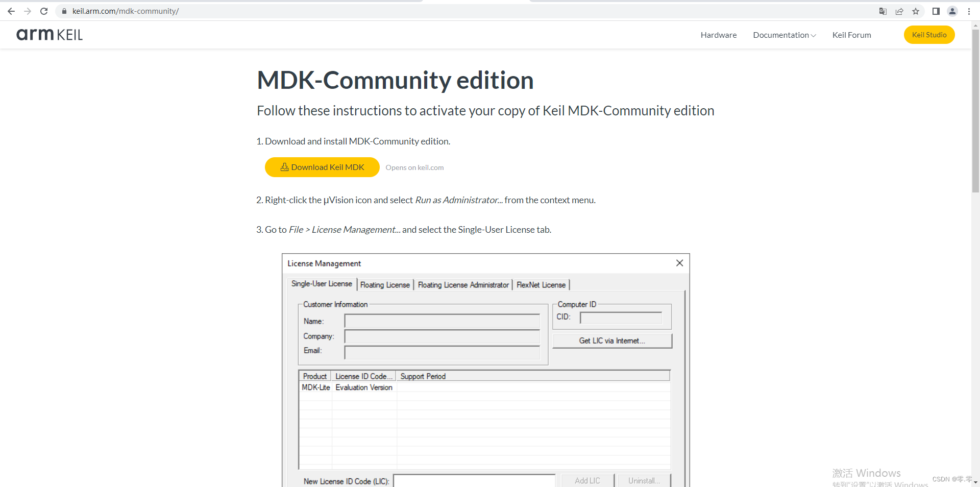Reload the page with the refresh icon
The width and height of the screenshot is (980, 487).
[x=44, y=11]
